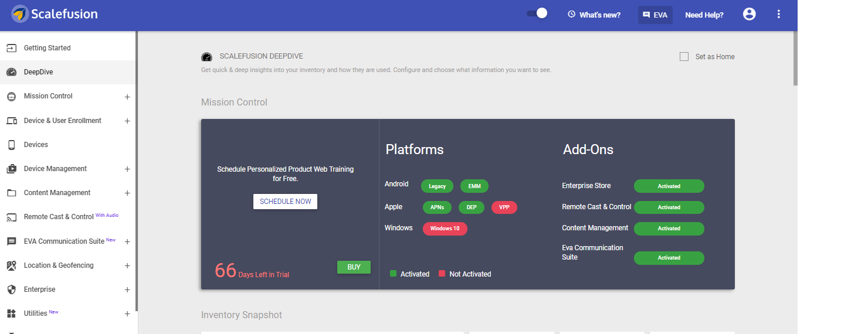Image resolution: width=868 pixels, height=334 pixels.
Task: Select Mission Control sidebar label
Action: coord(48,96)
